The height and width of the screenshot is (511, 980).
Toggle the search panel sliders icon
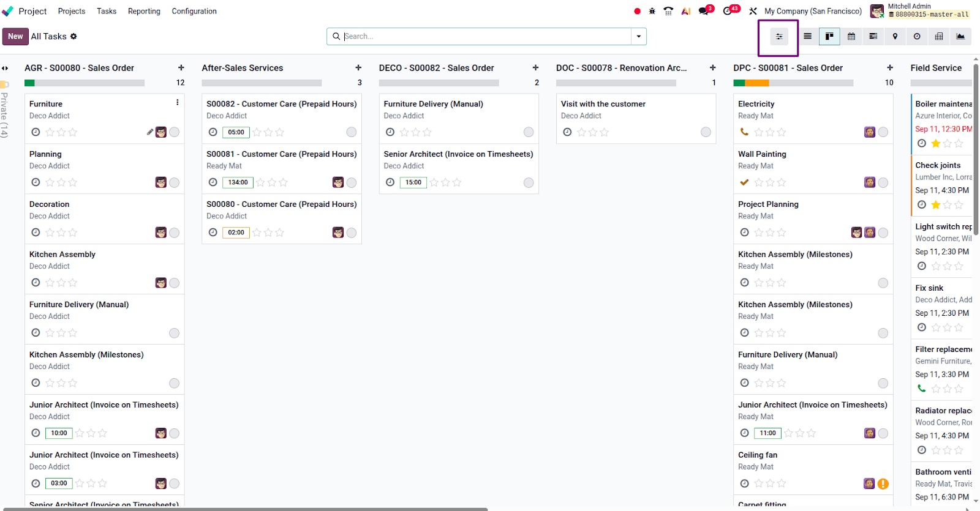(x=778, y=37)
